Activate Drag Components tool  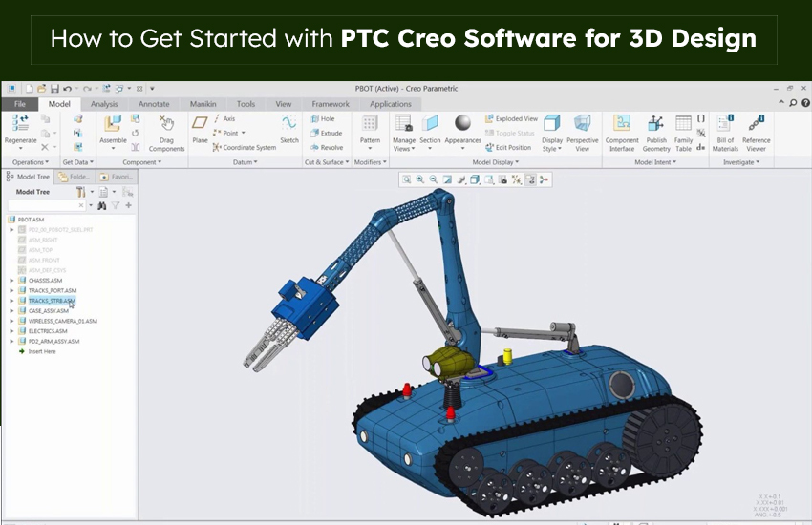click(x=166, y=134)
